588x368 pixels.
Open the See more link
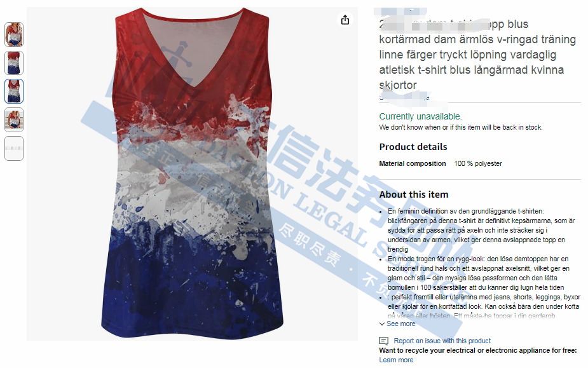(401, 324)
